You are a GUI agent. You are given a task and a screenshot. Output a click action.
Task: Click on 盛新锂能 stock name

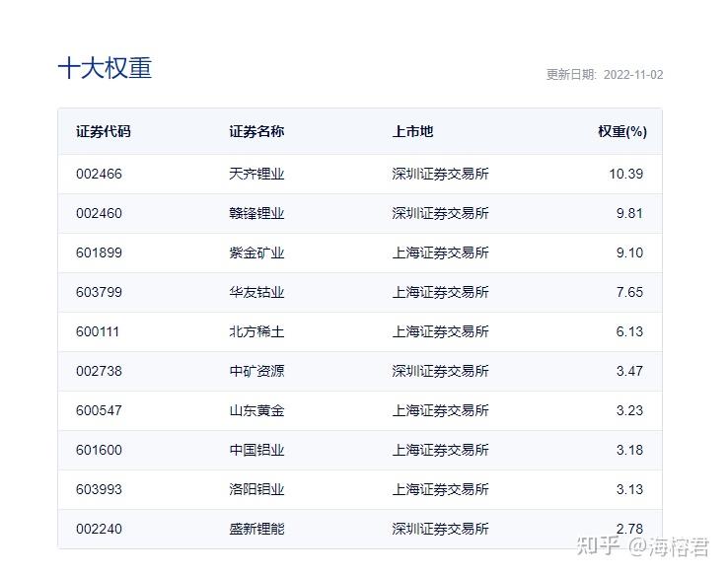click(x=256, y=529)
